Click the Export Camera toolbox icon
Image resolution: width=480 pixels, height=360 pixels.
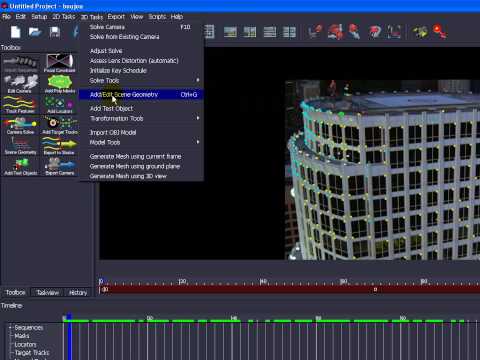(60, 167)
